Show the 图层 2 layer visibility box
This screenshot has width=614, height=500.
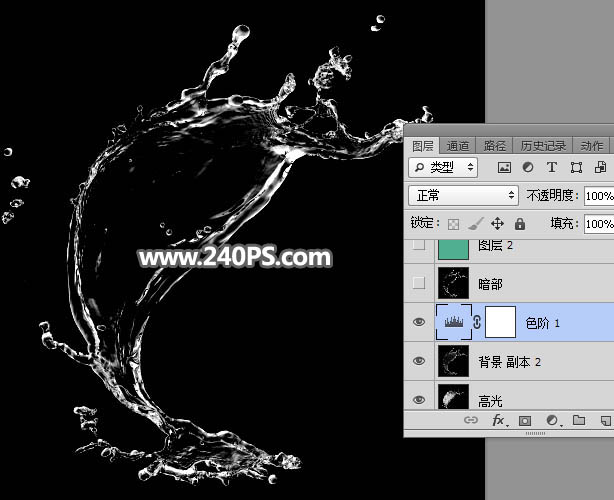[419, 245]
